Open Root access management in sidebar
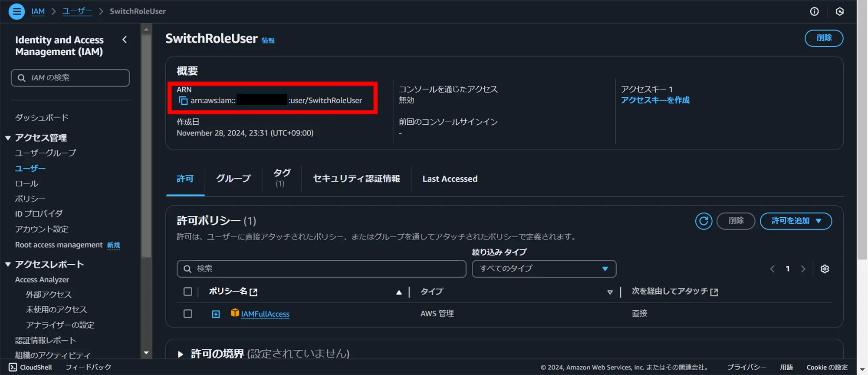This screenshot has height=375, width=868. tap(59, 245)
